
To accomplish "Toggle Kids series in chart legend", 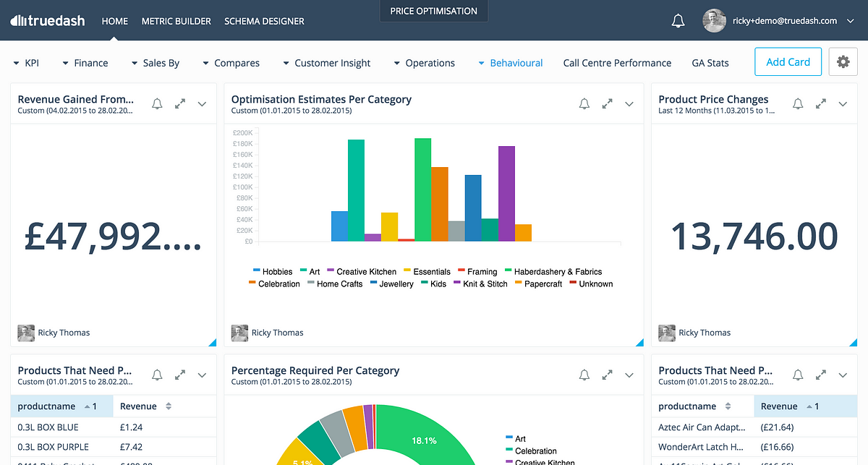I will pos(433,284).
